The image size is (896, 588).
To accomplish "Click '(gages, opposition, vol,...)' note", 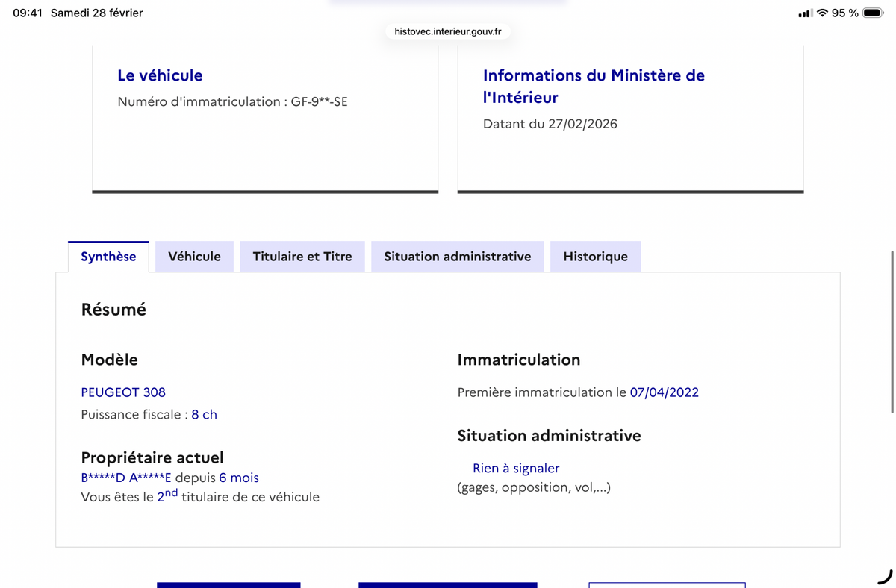I will (534, 488).
